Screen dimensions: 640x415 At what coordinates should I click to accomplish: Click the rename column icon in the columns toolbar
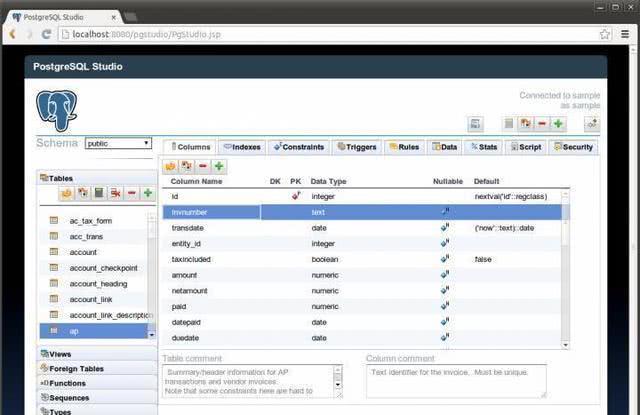(x=187, y=166)
